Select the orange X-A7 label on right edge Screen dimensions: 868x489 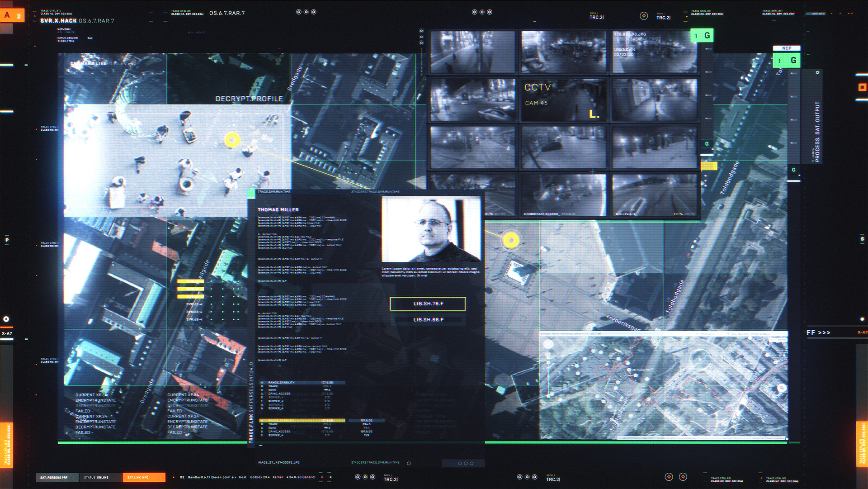863,332
